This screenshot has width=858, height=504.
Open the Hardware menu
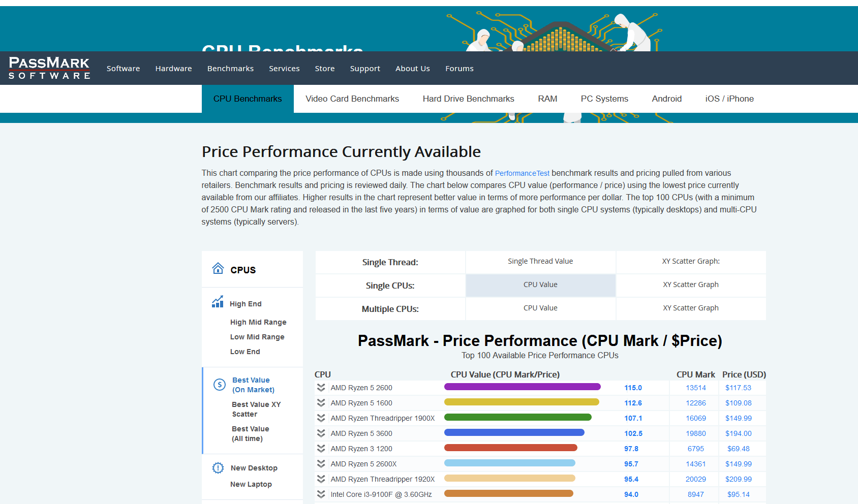click(173, 68)
